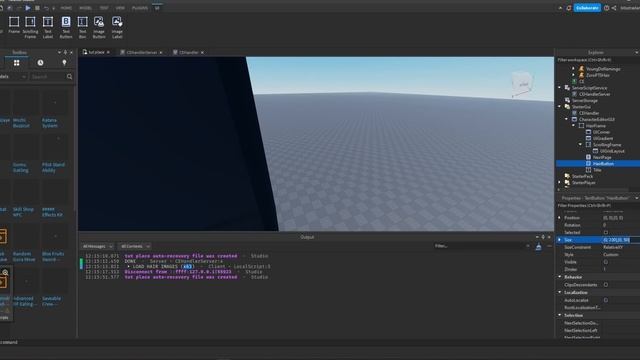The image size is (640, 360).
Task: Insert a Frame from the UI ribbon
Action: click(x=14, y=27)
